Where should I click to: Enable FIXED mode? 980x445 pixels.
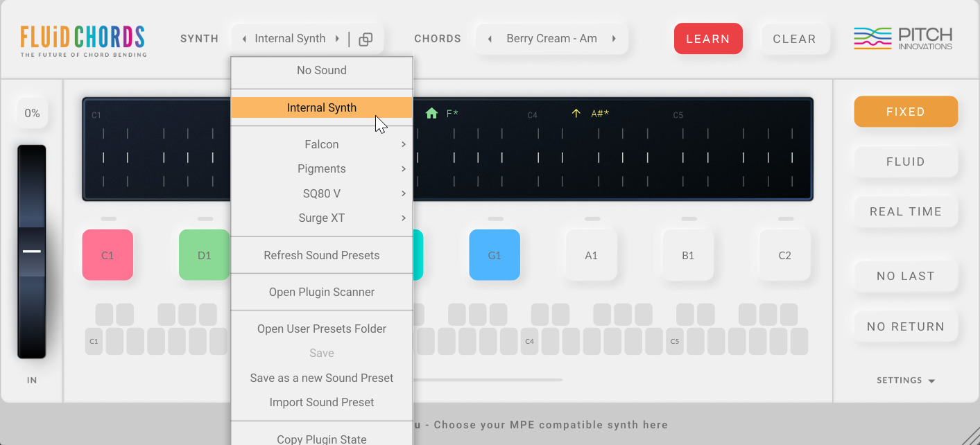906,112
